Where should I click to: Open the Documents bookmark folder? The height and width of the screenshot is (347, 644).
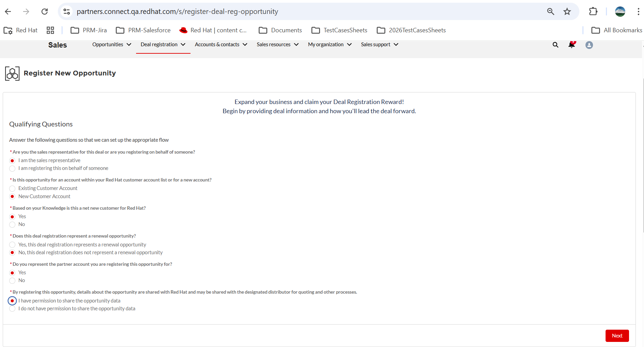(280, 30)
